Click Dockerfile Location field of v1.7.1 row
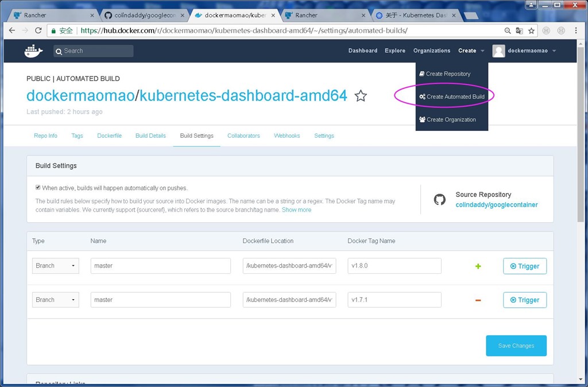588x387 pixels. (289, 300)
